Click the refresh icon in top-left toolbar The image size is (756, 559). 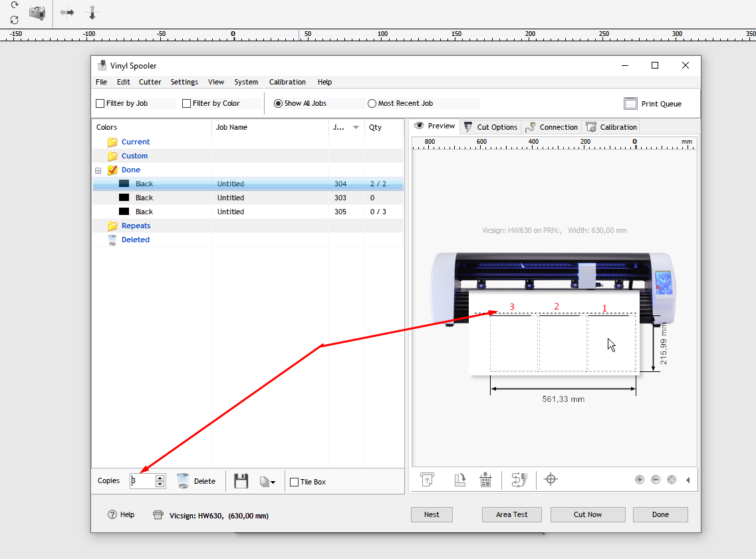pos(15,20)
